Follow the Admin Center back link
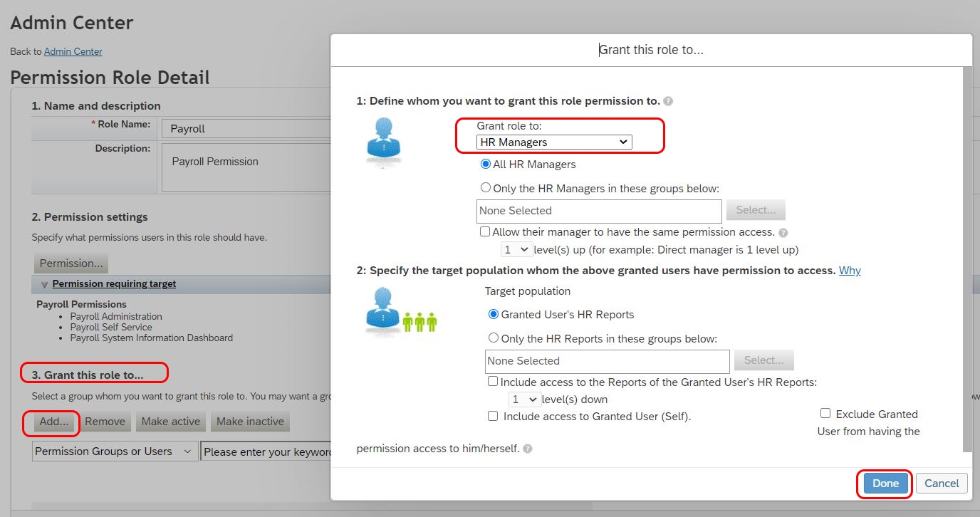This screenshot has width=980, height=517. coord(73,51)
